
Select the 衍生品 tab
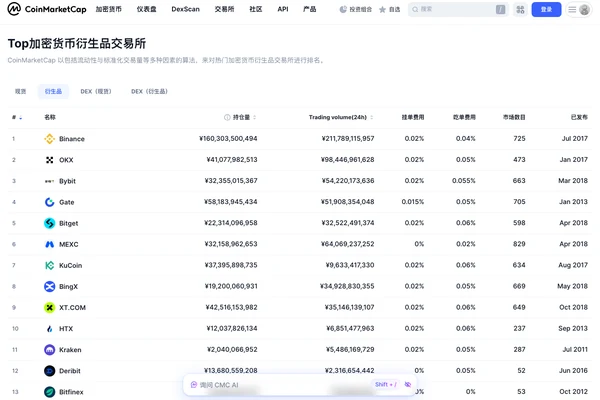[53, 91]
